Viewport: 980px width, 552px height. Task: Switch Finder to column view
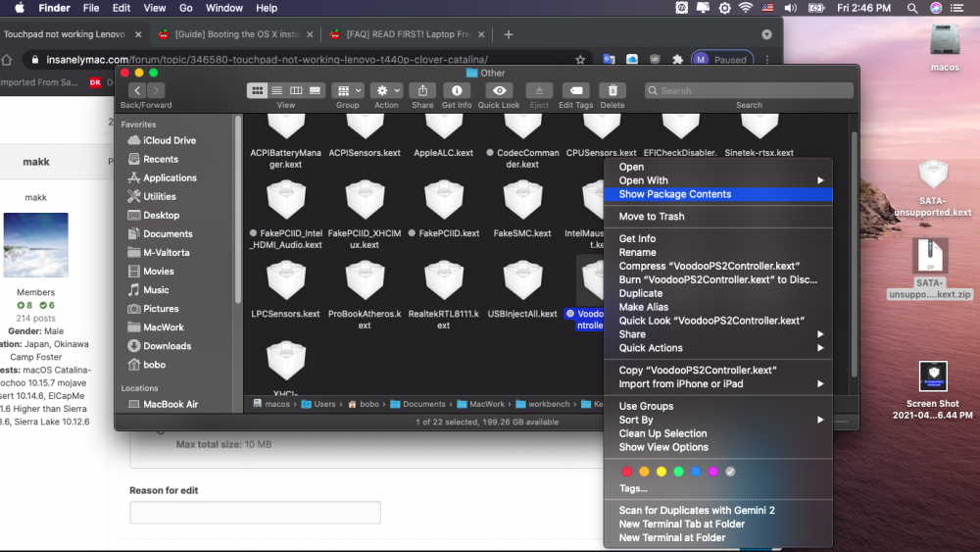[296, 90]
